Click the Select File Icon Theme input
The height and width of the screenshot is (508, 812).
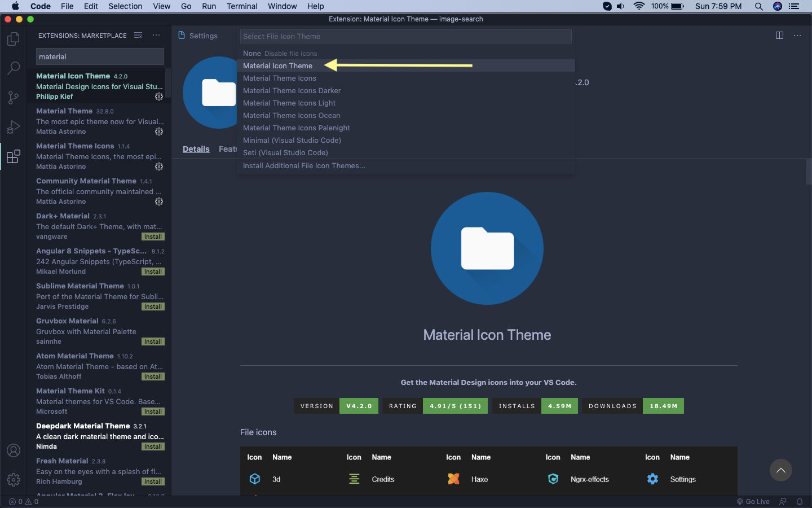406,36
